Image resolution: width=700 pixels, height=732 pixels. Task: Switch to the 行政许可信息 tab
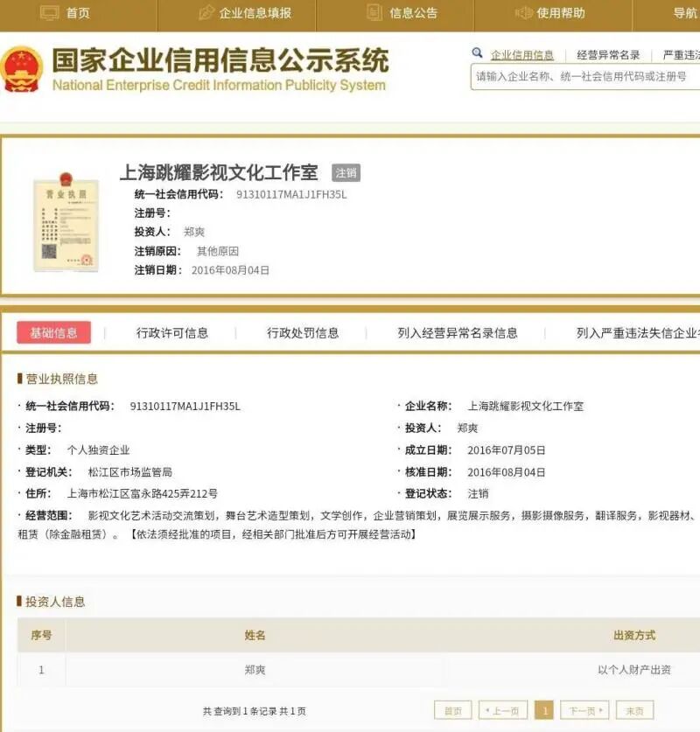click(171, 333)
